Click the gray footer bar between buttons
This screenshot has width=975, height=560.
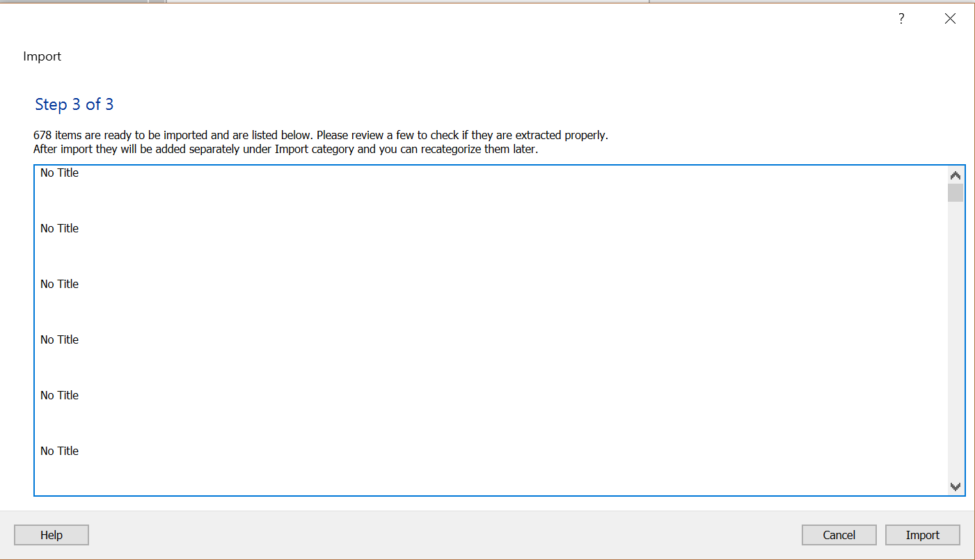(445, 535)
